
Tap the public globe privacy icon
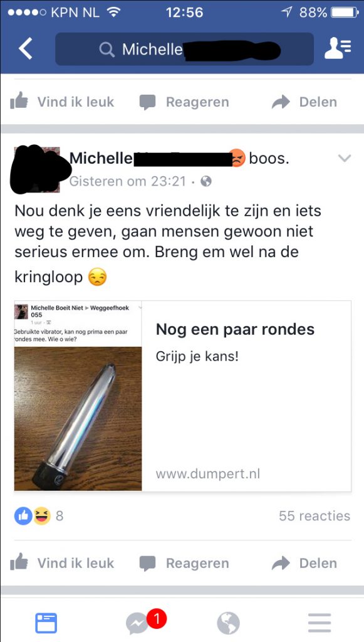coord(207,181)
